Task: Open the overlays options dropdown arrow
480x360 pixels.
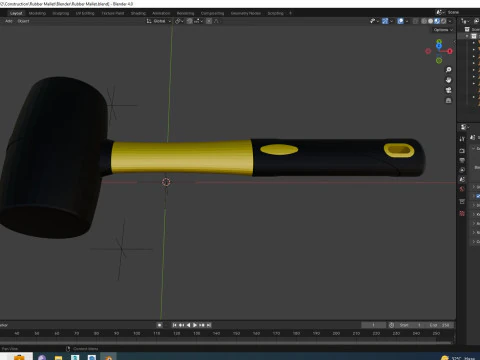Action: coord(407,21)
